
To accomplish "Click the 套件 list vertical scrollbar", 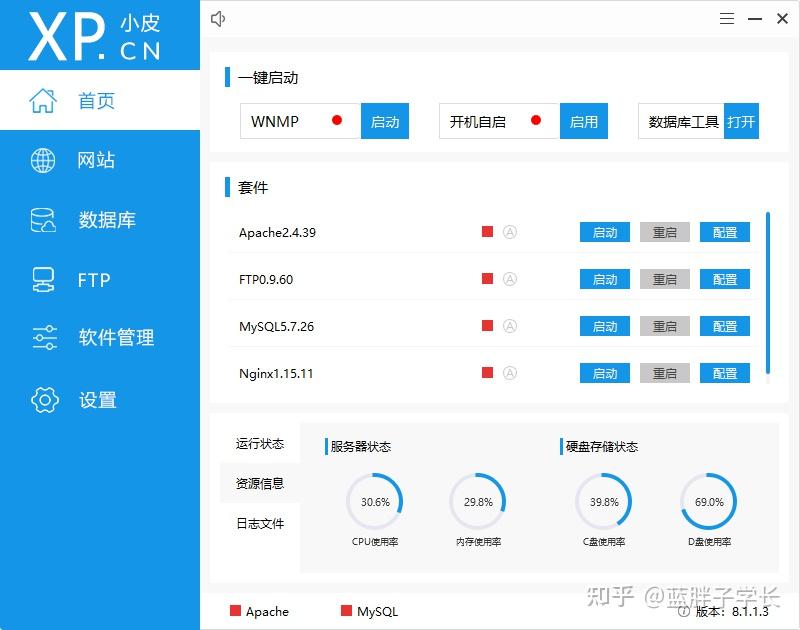I will [x=768, y=293].
